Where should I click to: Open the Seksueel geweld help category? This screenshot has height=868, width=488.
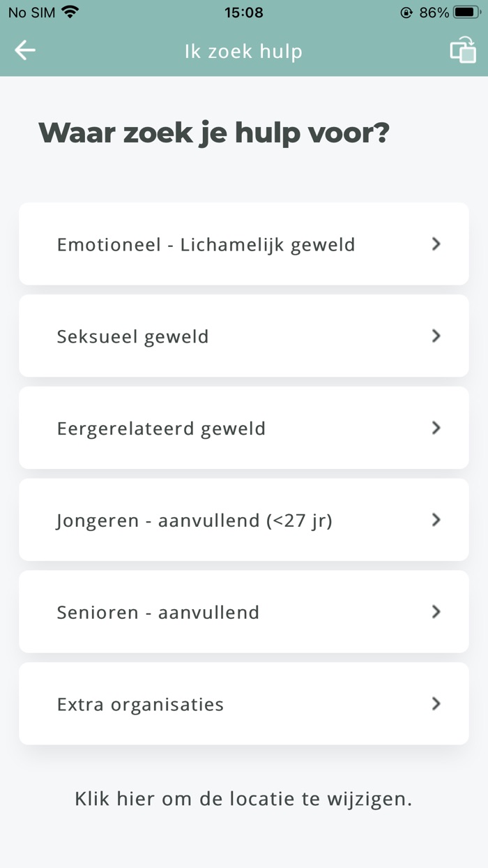click(x=244, y=336)
